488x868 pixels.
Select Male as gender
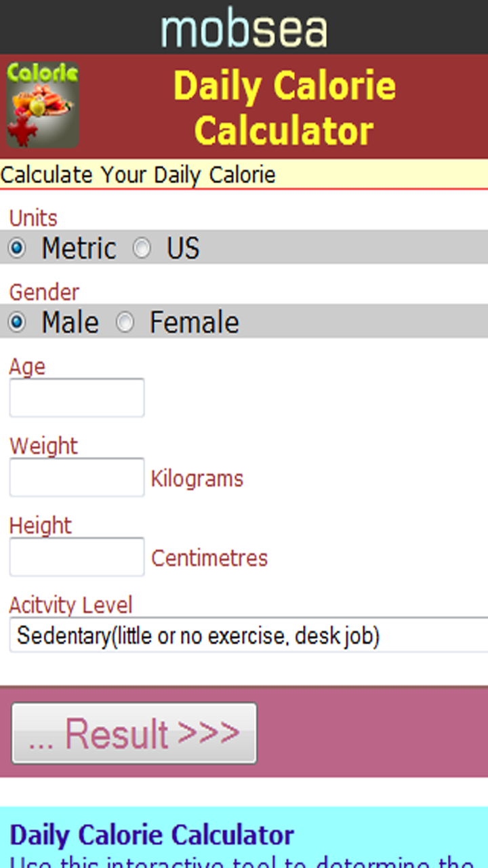pyautogui.click(x=16, y=323)
